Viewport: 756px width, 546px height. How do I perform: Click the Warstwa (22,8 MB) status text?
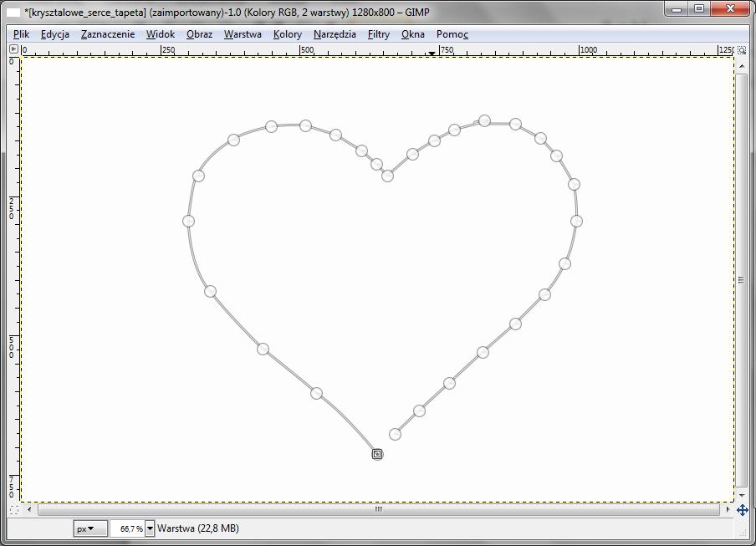pos(198,528)
